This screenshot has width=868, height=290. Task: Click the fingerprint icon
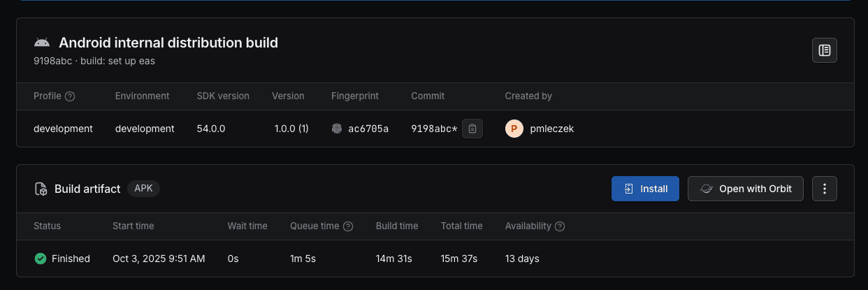[x=337, y=129]
